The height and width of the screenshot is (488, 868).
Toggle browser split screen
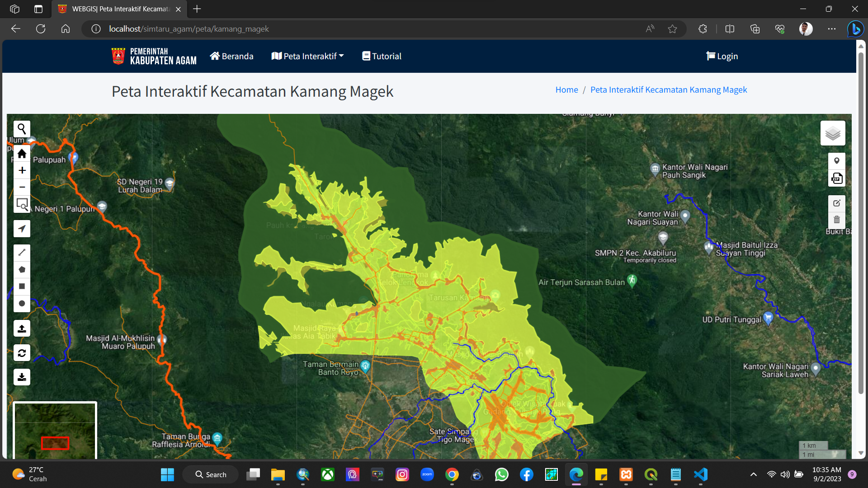(x=730, y=29)
